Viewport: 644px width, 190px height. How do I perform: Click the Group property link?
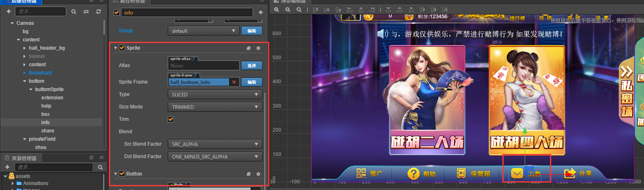(x=126, y=31)
